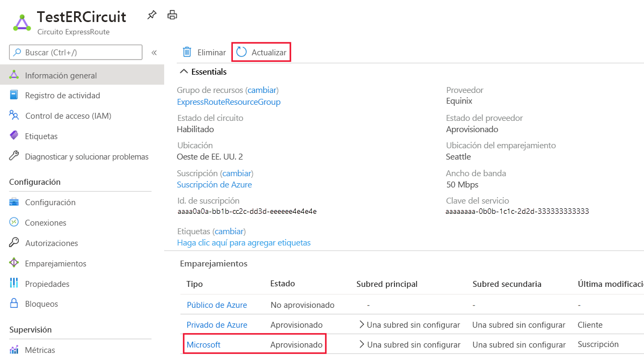The height and width of the screenshot is (361, 644).
Task: Collapse the Essentials section
Action: pyautogui.click(x=184, y=71)
